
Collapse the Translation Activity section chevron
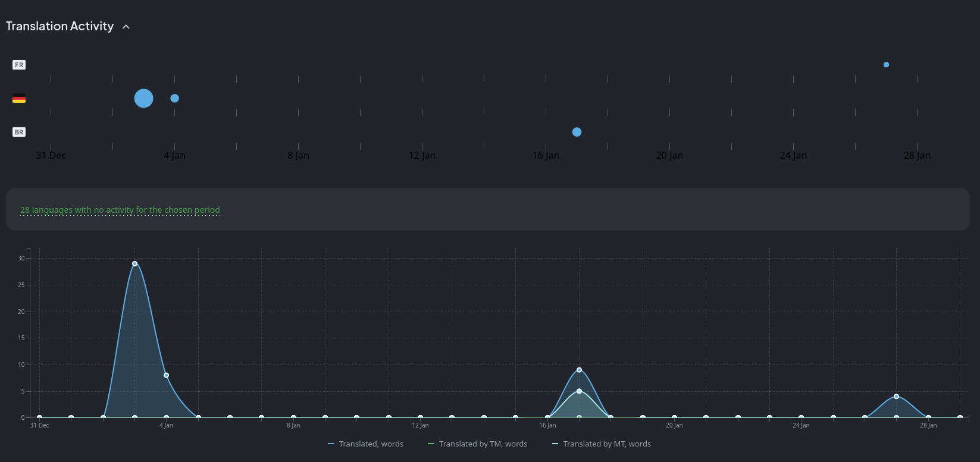[126, 27]
